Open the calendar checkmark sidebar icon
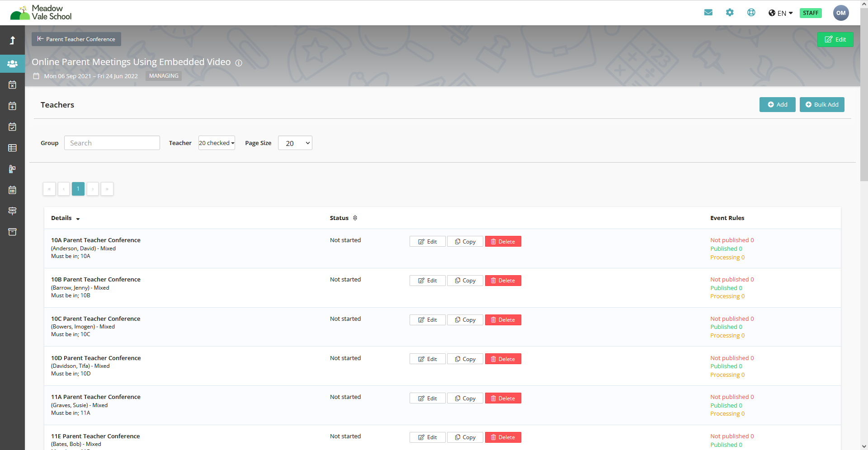 (x=12, y=127)
